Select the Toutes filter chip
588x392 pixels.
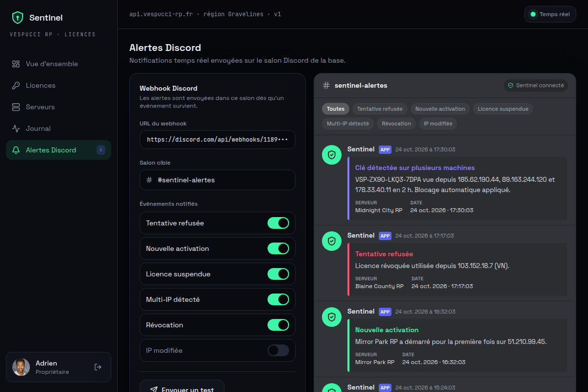click(336, 109)
